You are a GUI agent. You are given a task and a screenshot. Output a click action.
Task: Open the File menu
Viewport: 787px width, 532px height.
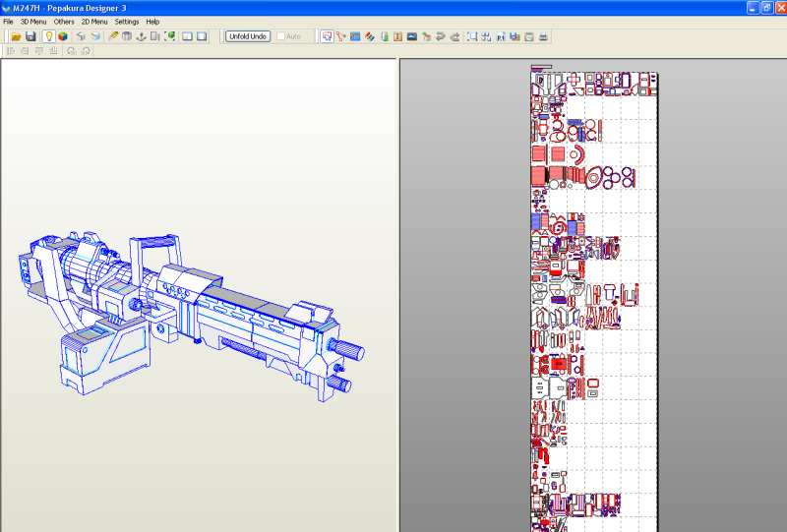pyautogui.click(x=8, y=22)
